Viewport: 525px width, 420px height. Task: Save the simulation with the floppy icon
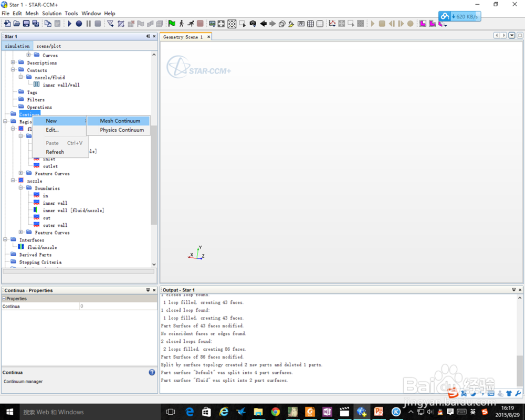pos(26,24)
